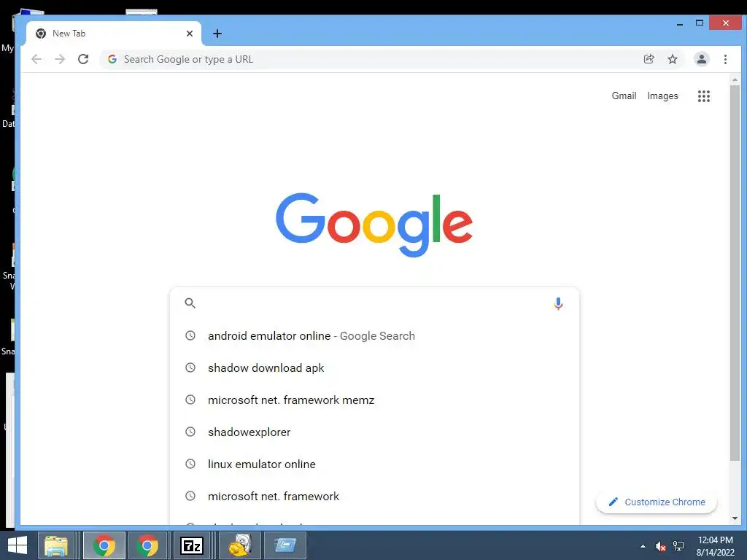Start voice search with the microphone
This screenshot has width=747, height=560.
click(558, 303)
